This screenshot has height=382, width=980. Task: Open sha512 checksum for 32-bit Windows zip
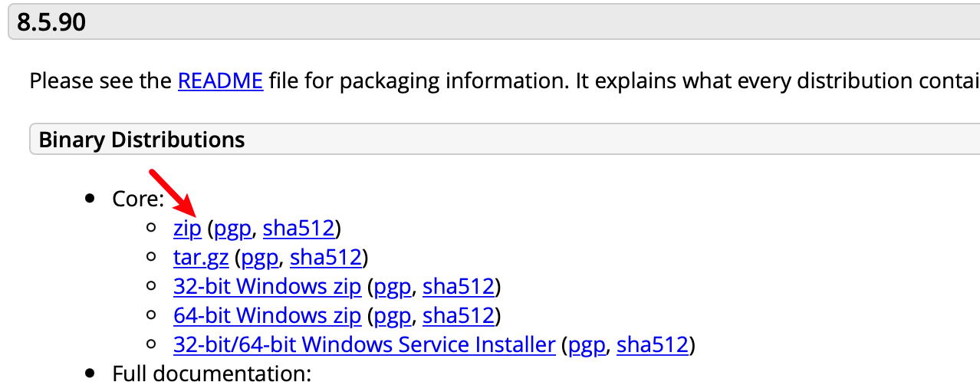[459, 287]
